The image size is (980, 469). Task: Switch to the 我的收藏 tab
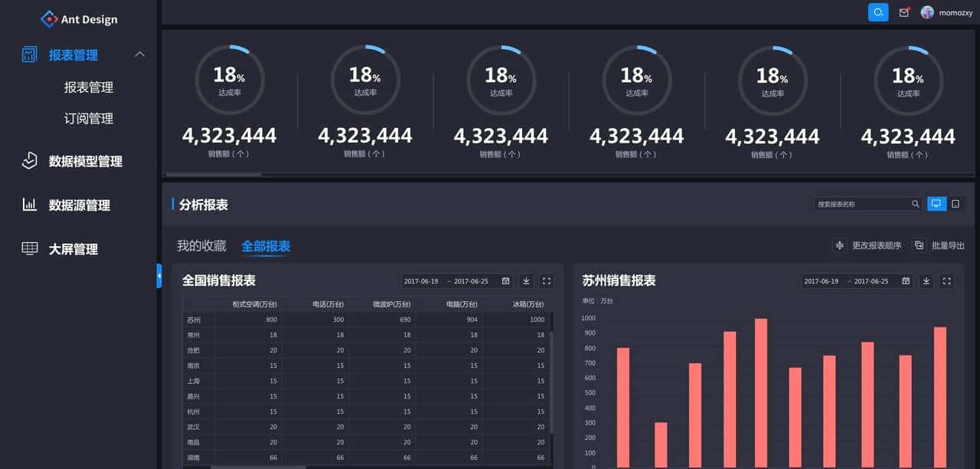(201, 246)
